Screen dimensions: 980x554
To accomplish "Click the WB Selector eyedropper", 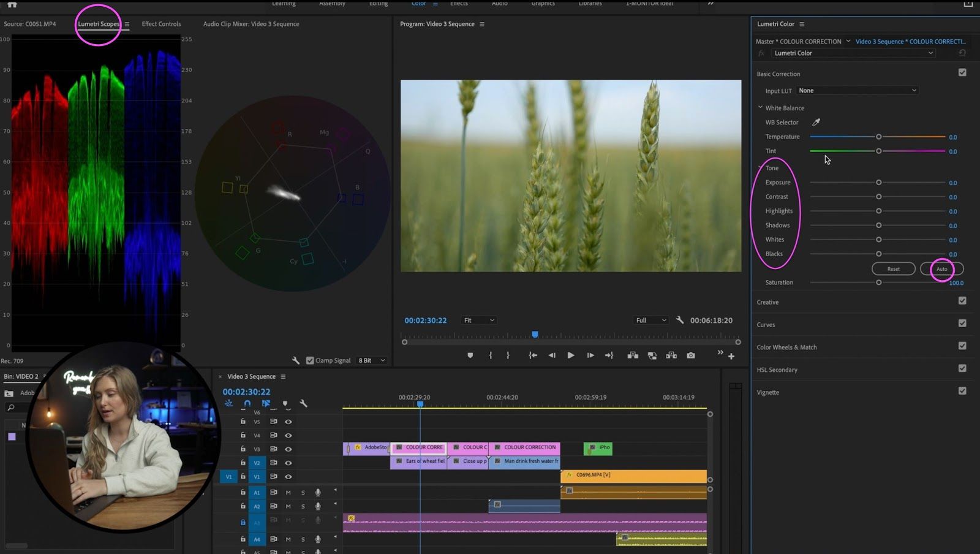I will [816, 123].
